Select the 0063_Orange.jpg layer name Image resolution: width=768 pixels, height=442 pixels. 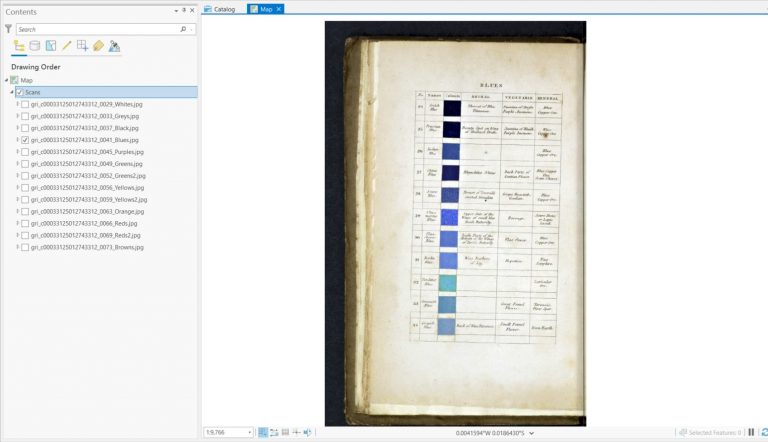(87, 212)
